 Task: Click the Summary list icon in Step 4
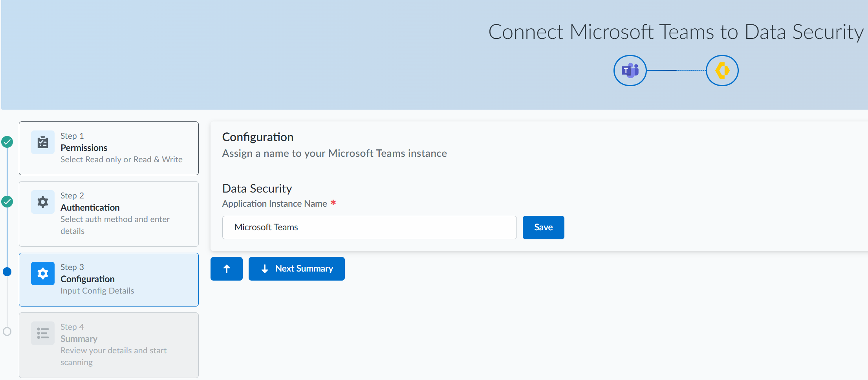pos(43,333)
